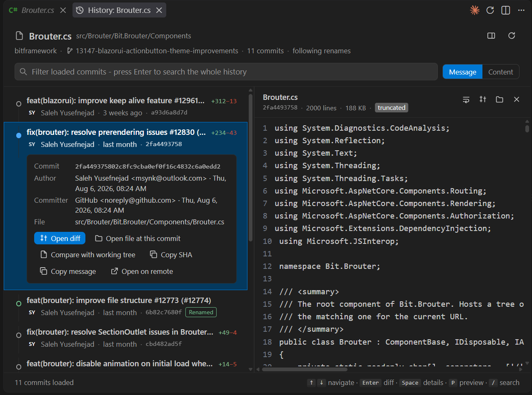Click the Brouter.cs filename in preview header
The image size is (532, 395).
(x=280, y=97)
